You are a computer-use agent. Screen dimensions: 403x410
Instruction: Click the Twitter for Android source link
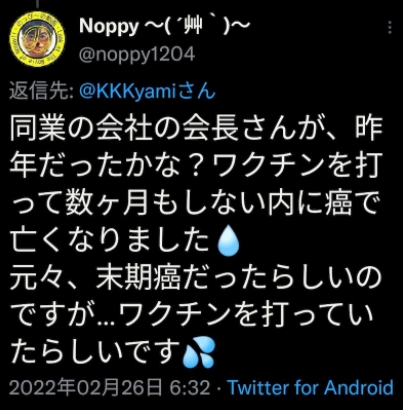310,388
